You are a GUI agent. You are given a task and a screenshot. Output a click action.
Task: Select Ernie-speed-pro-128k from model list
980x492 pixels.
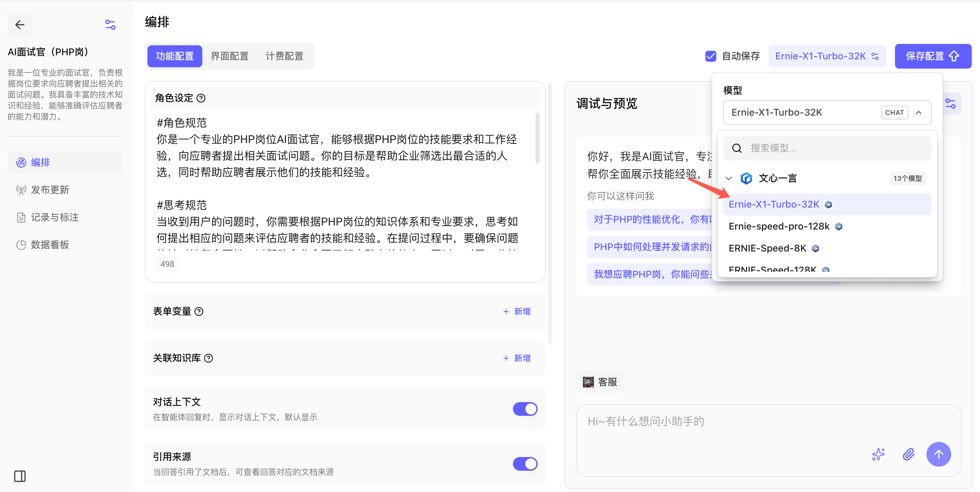coord(779,226)
